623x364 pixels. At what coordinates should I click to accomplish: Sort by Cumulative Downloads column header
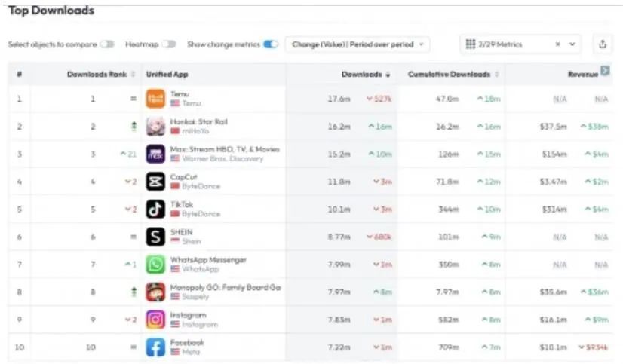pyautogui.click(x=449, y=74)
